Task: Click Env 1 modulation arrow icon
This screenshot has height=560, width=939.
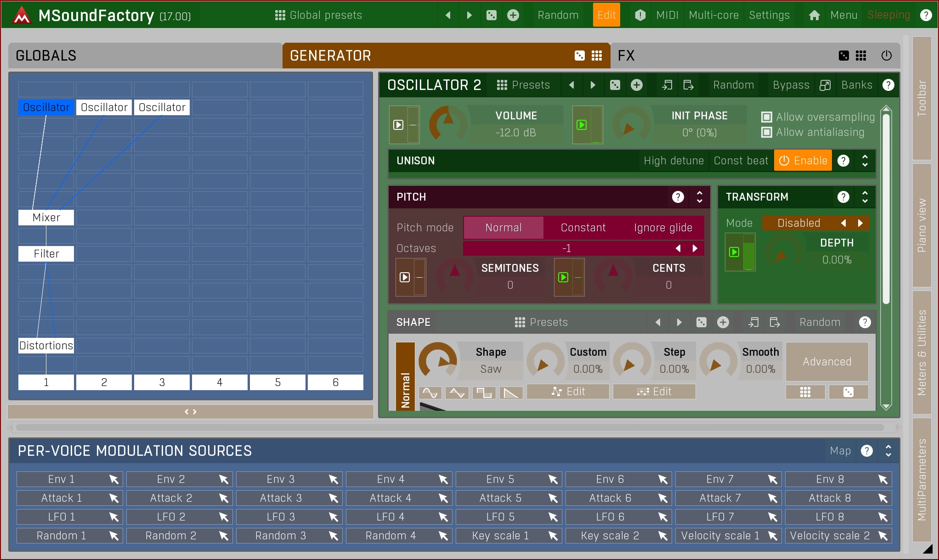Action: [x=113, y=479]
